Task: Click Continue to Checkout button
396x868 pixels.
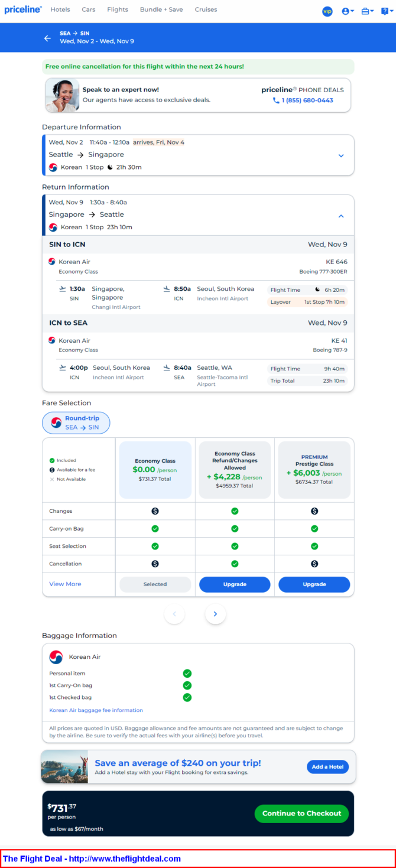Action: click(302, 814)
